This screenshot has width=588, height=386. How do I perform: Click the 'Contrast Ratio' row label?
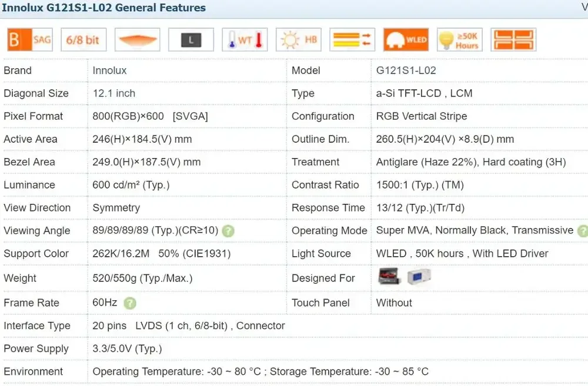click(x=325, y=184)
